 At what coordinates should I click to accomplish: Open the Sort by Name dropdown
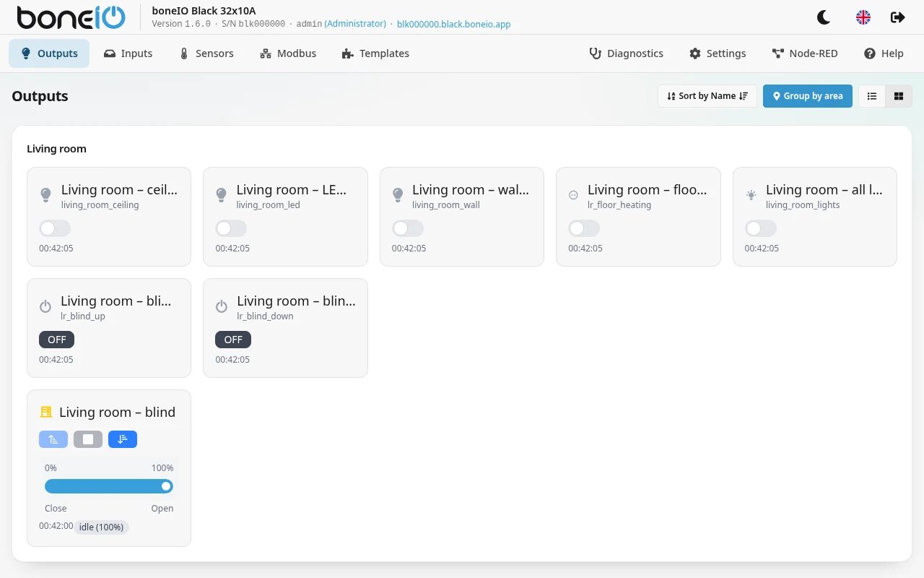[707, 96]
